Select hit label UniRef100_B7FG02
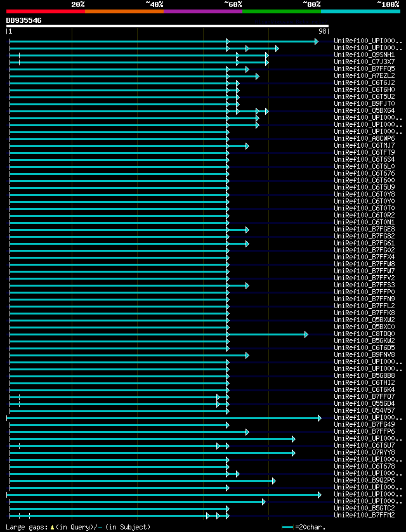Image resolution: width=406 pixels, height=532 pixels. point(364,250)
